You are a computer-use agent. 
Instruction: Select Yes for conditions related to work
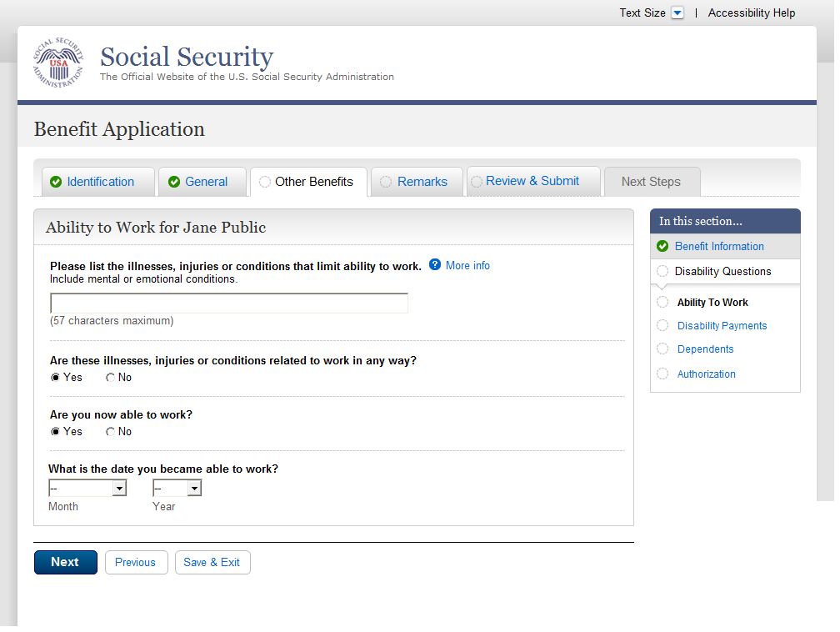(56, 377)
